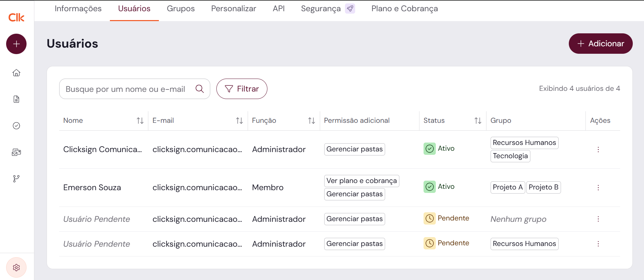Open the envelope stack sidebar icon

(x=16, y=152)
